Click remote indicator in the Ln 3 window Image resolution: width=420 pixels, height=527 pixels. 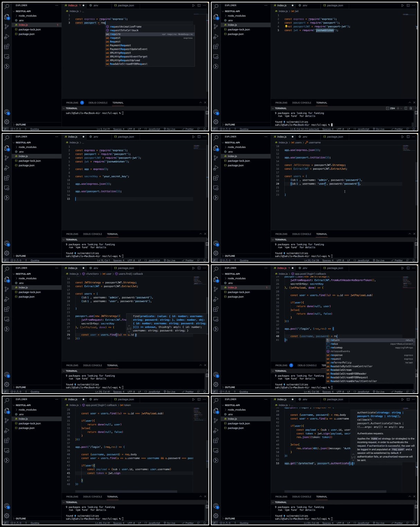tap(5, 129)
